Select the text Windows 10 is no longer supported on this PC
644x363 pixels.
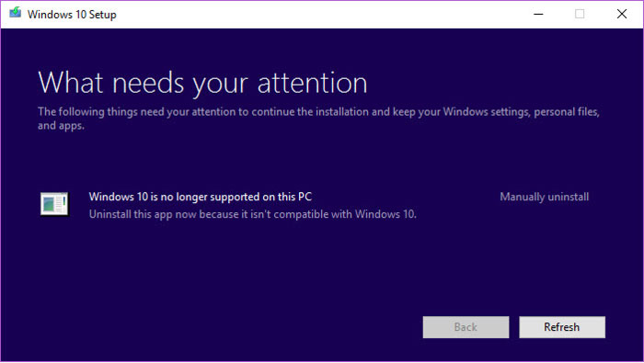click(201, 197)
